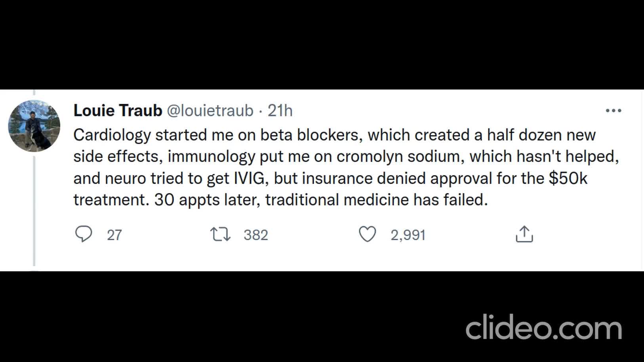Click the thread line below the avatar
Screen dimensions: 644x362
tap(34, 210)
